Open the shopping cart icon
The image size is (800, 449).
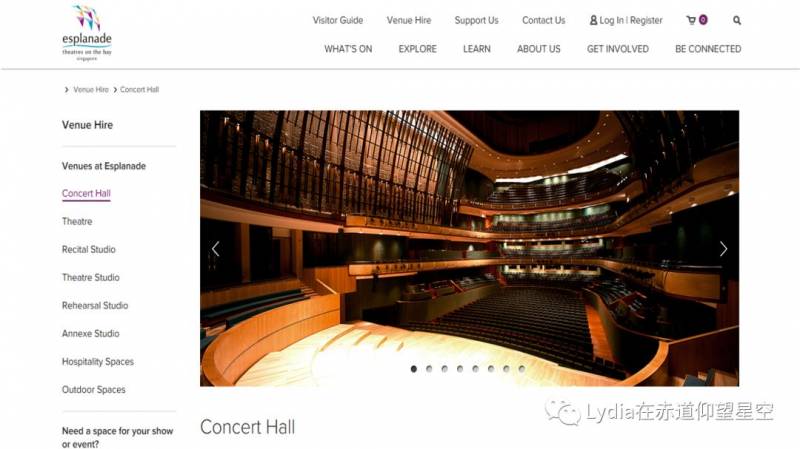(691, 20)
